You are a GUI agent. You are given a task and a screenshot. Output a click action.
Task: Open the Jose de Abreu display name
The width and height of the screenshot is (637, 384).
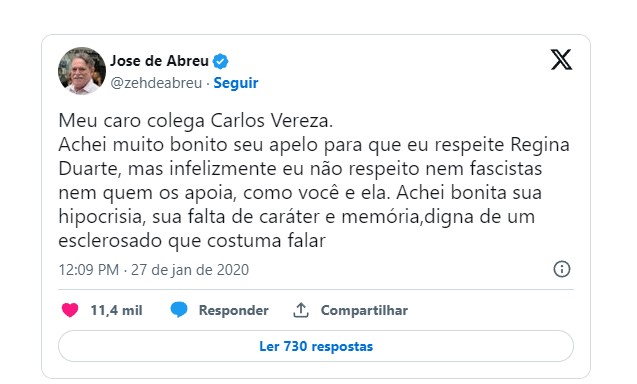(x=159, y=61)
